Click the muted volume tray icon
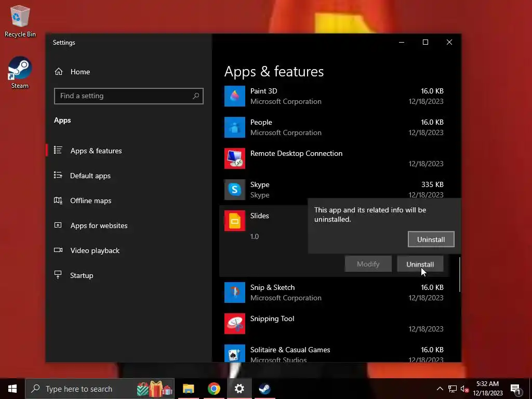Viewport: 532px width, 399px height. (464, 389)
